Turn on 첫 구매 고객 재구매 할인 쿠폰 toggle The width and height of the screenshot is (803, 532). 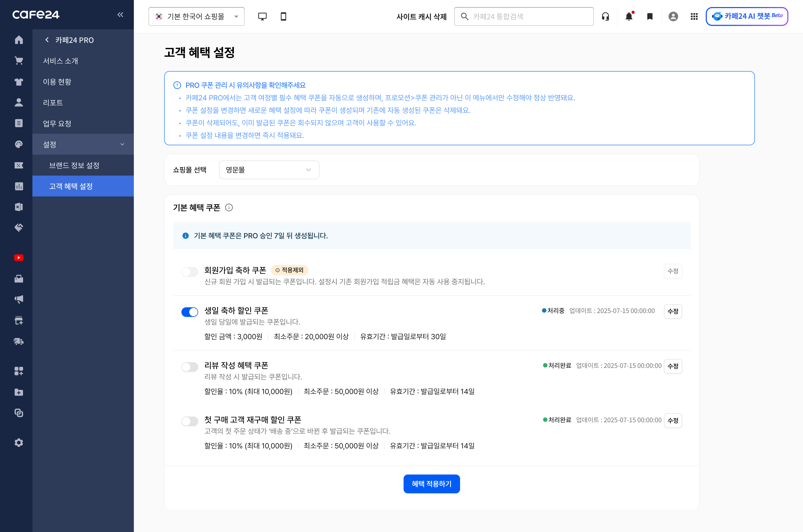[190, 421]
